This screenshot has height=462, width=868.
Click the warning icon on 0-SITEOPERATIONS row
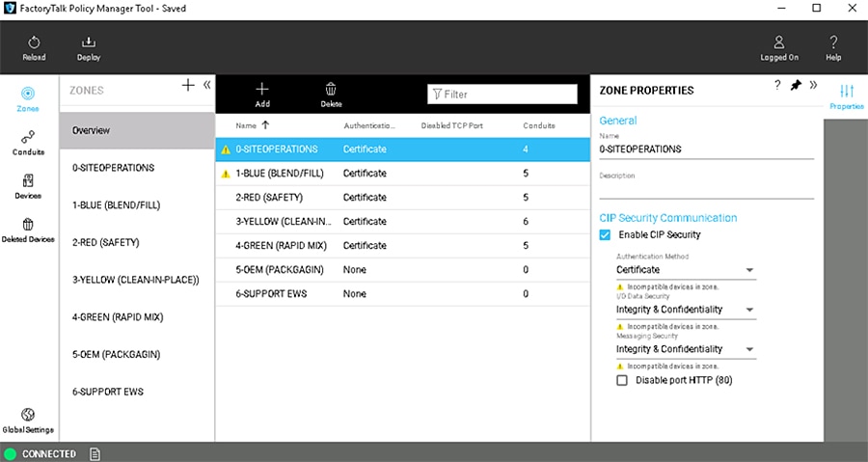point(226,149)
